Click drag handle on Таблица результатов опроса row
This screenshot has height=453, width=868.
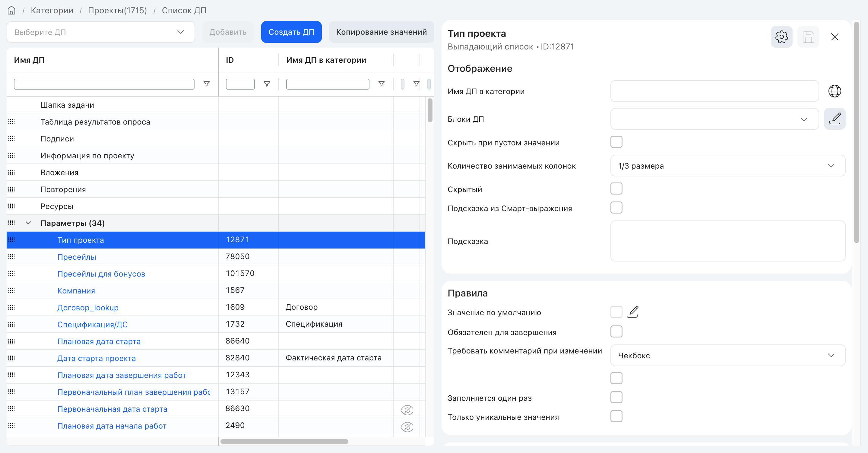11,122
